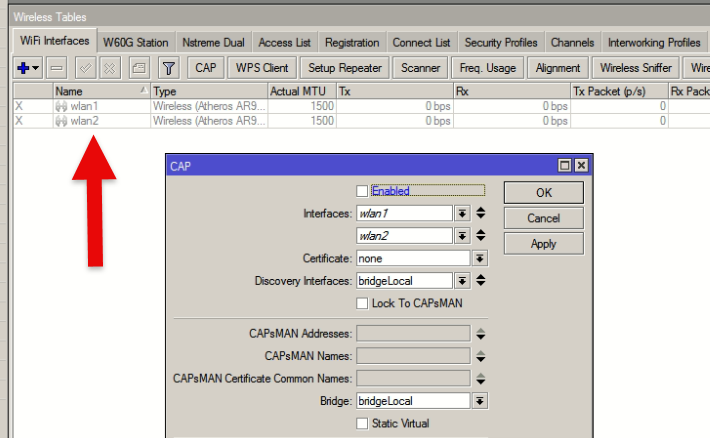Screen dimensions: 710x438
Task: Click the comment note icon in toolbar
Action: click(x=139, y=68)
